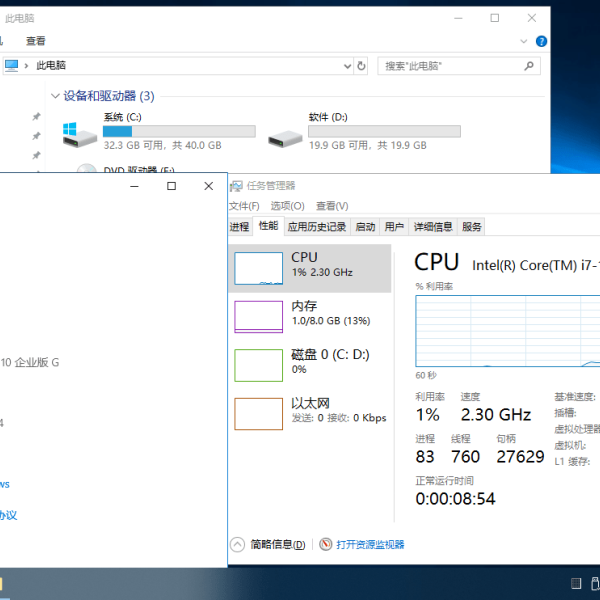Click the Intel(R) Core(TM) i7 processor name

[x=536, y=265]
